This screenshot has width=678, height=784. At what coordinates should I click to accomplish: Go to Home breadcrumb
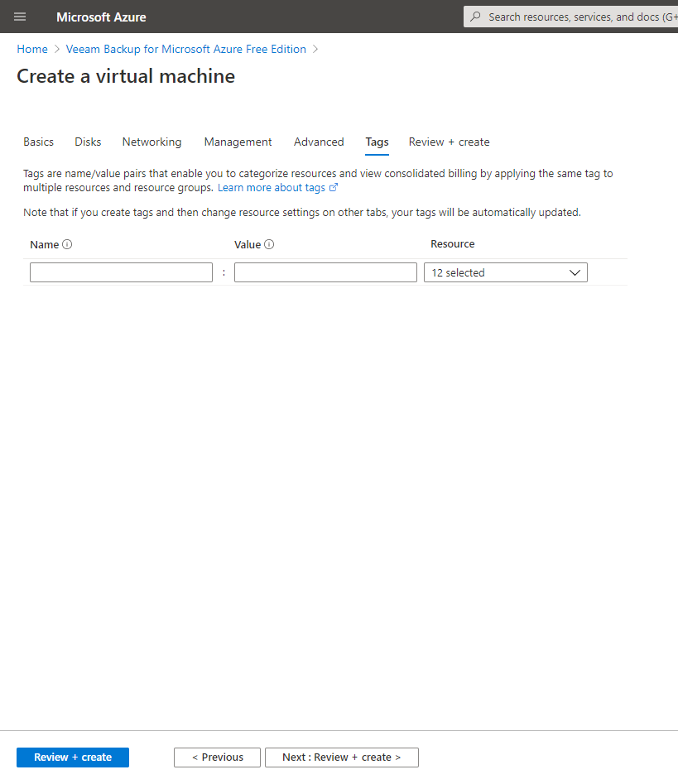[32, 49]
